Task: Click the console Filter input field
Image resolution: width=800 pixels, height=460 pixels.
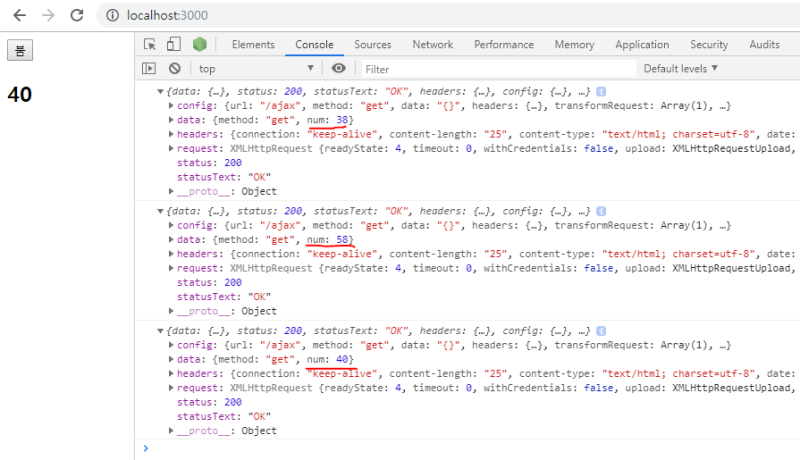Action: point(495,69)
